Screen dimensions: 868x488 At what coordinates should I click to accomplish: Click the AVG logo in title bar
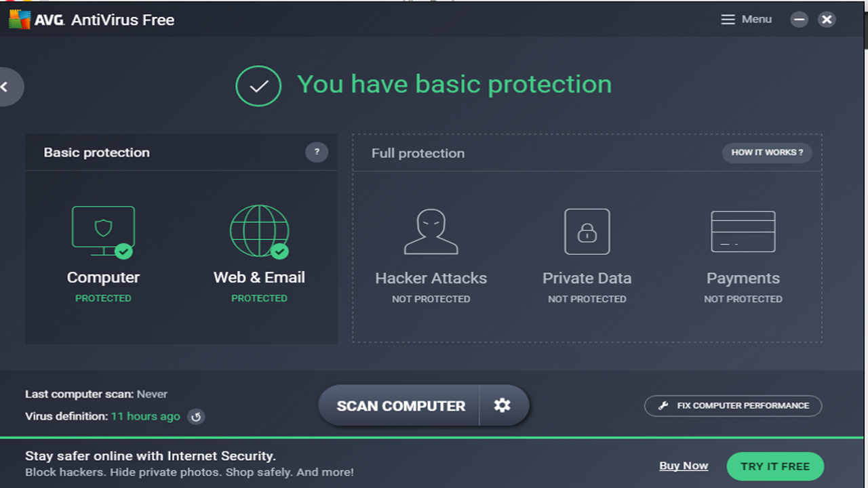pyautogui.click(x=20, y=20)
